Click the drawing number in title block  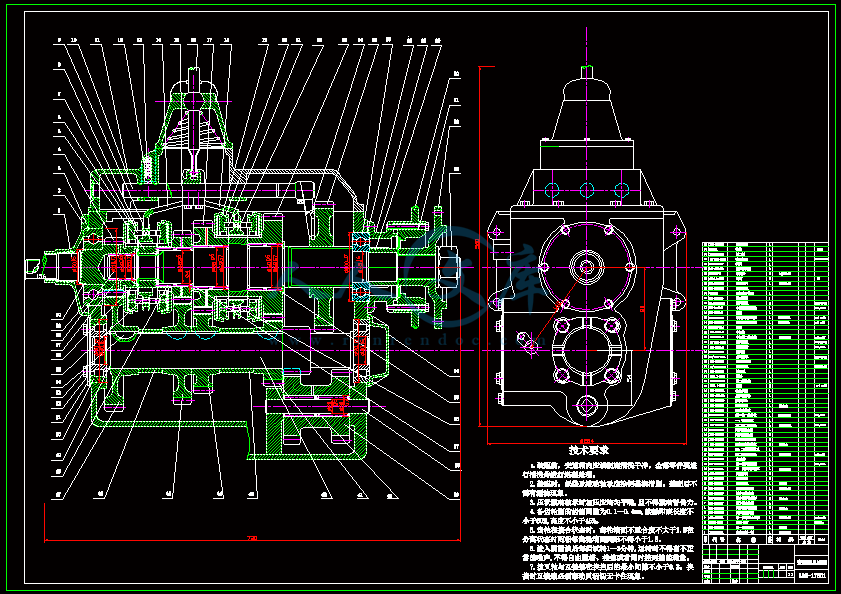tap(812, 576)
